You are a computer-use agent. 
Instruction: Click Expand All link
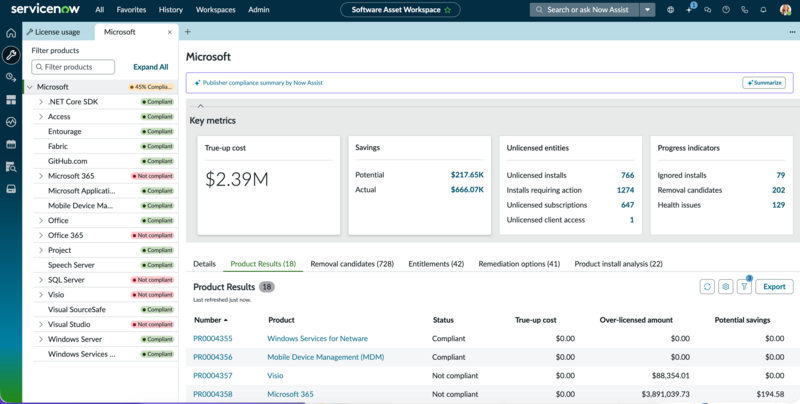(x=151, y=67)
